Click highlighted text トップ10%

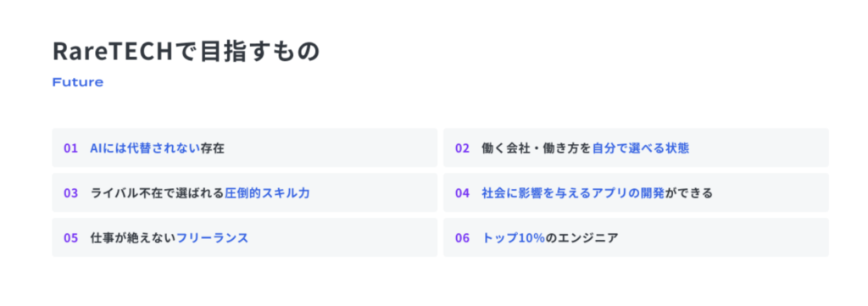(x=514, y=238)
